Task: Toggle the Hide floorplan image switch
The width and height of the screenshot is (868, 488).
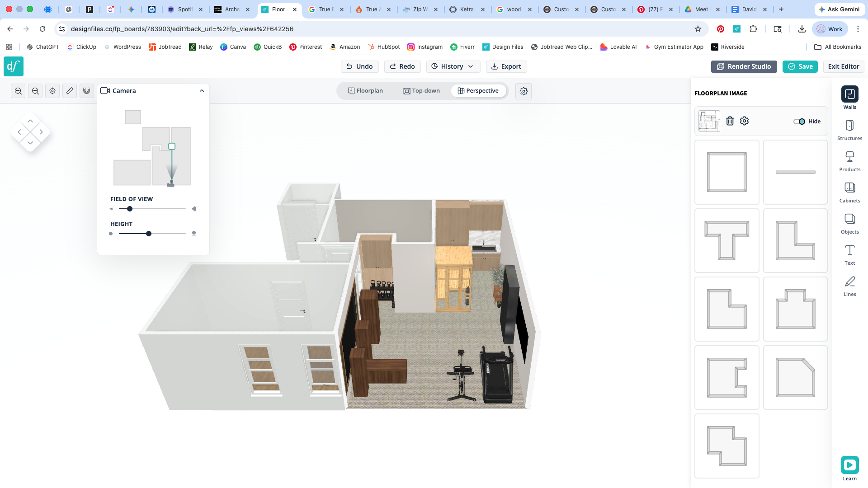Action: [x=799, y=122]
